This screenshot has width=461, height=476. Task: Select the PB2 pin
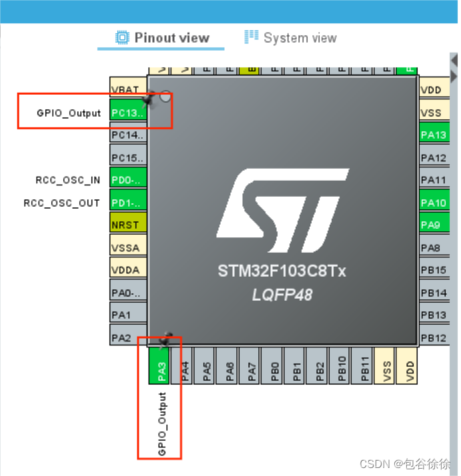point(316,366)
